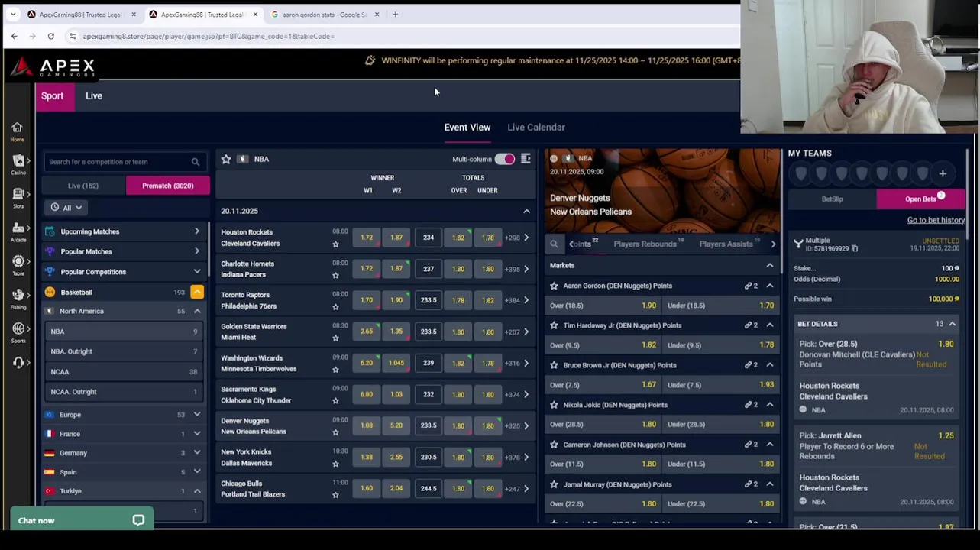Click search magnifier in competition search box
Viewport: 980px width, 550px height.
[x=196, y=162]
